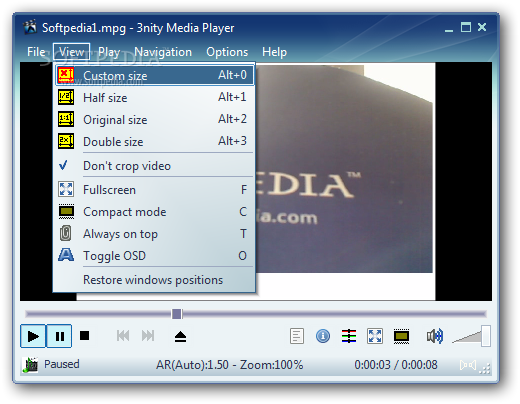
Task: Toggle Always on top option
Action: 155,233
